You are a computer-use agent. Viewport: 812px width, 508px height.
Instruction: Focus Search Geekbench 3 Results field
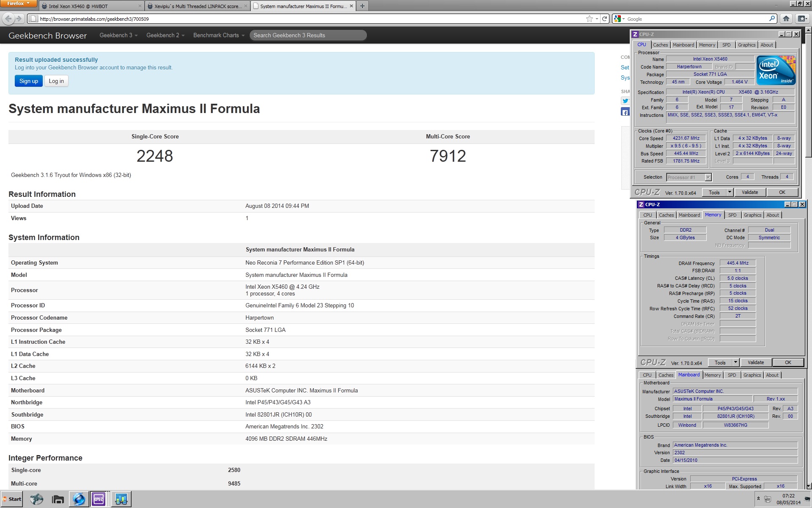pos(308,35)
